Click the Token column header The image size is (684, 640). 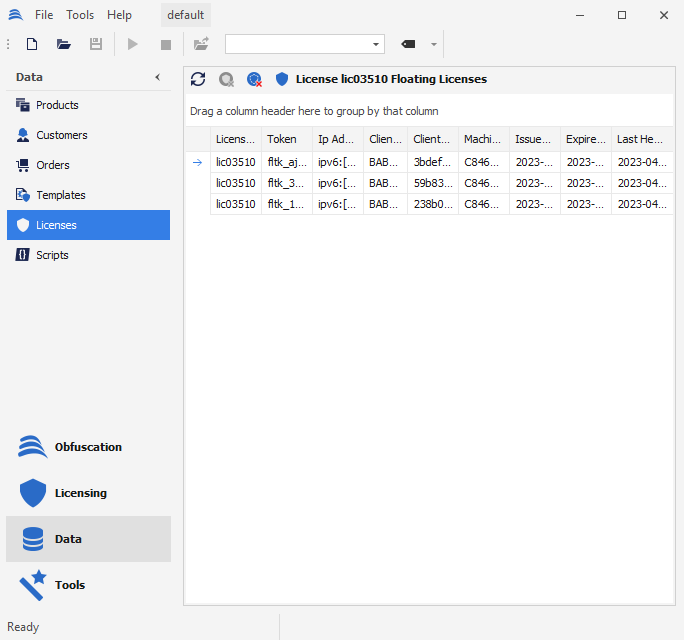(282, 139)
